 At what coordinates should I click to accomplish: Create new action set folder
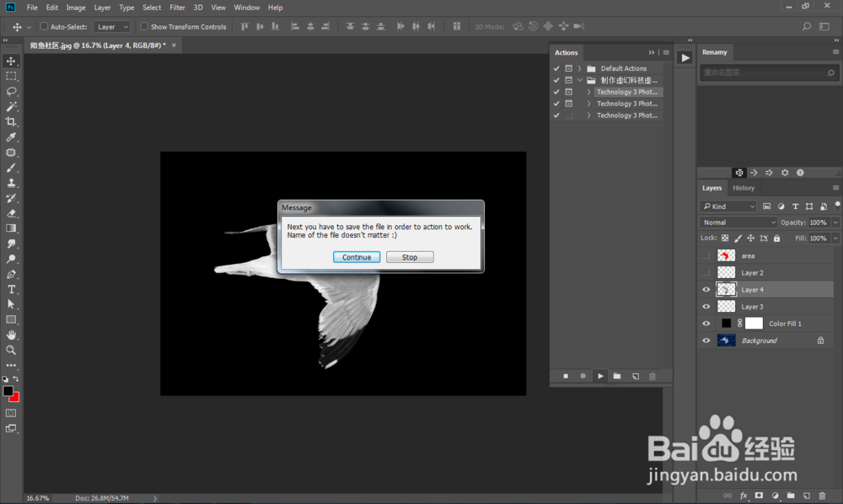(x=617, y=376)
